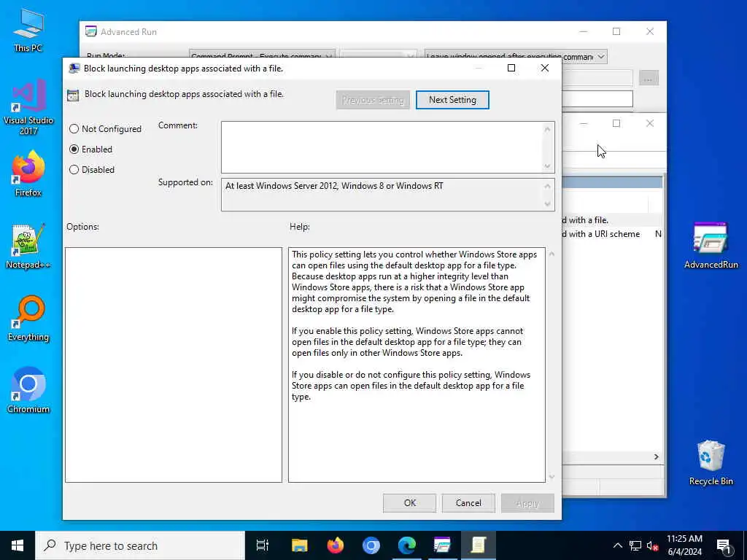Click Cancel in the policy dialog
The image size is (747, 560).
click(468, 503)
